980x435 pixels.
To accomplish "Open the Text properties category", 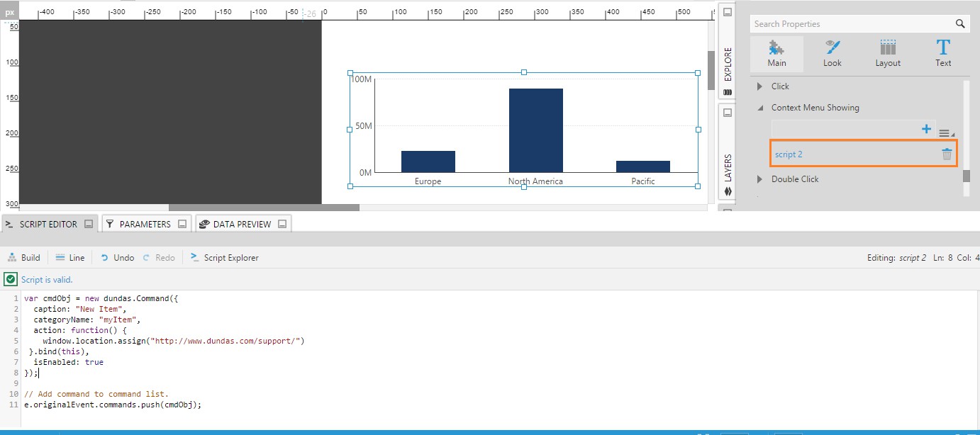I will (x=942, y=54).
